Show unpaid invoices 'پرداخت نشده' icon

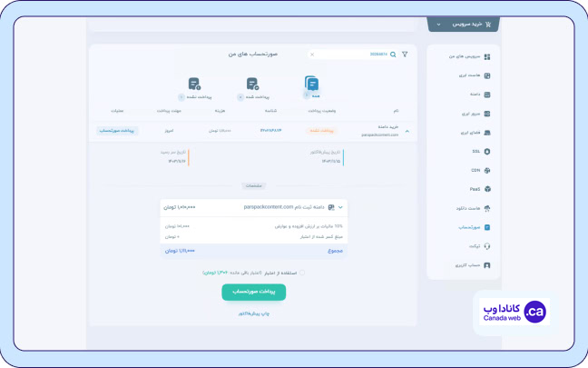[x=194, y=85]
